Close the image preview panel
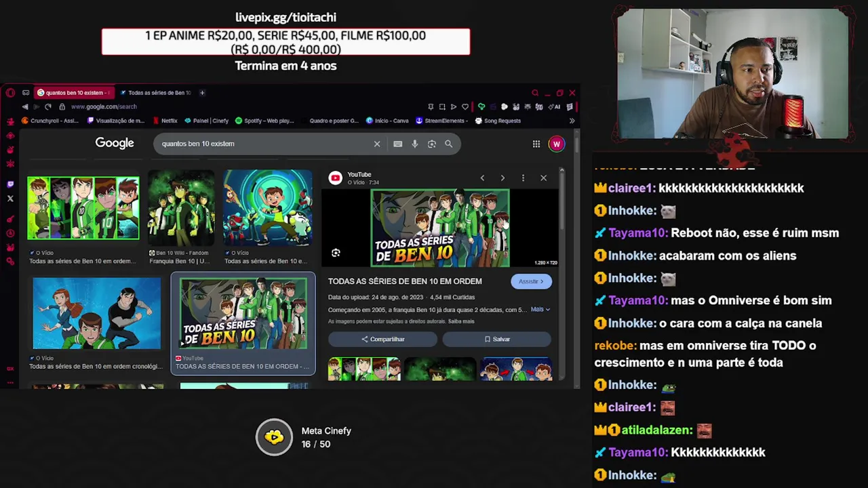 [543, 178]
